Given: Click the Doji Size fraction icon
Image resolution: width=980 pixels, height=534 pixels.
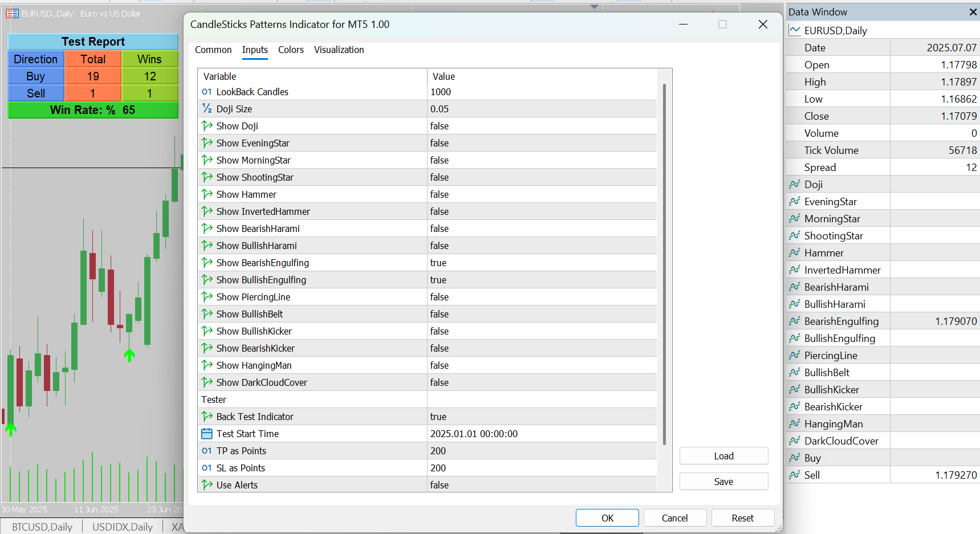Looking at the screenshot, I should coord(206,109).
